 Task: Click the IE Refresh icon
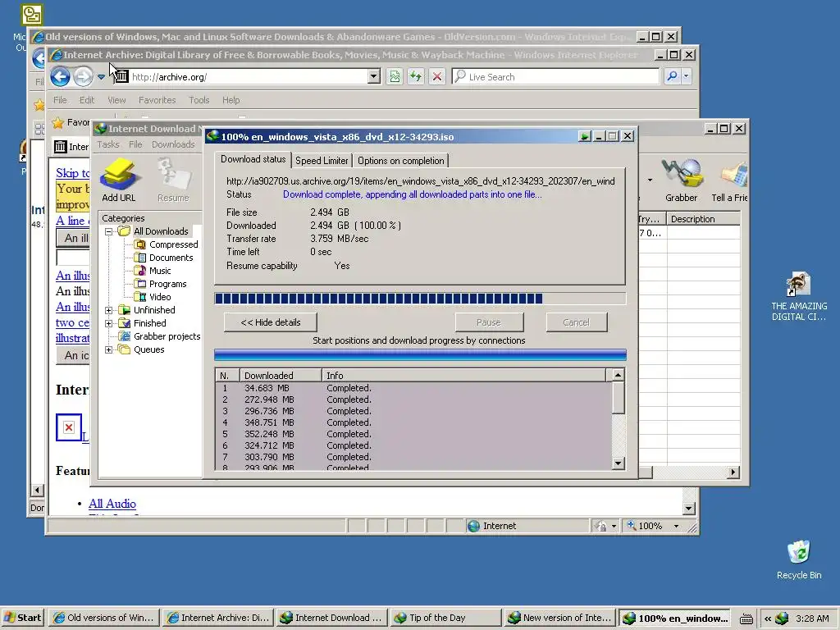coord(416,76)
